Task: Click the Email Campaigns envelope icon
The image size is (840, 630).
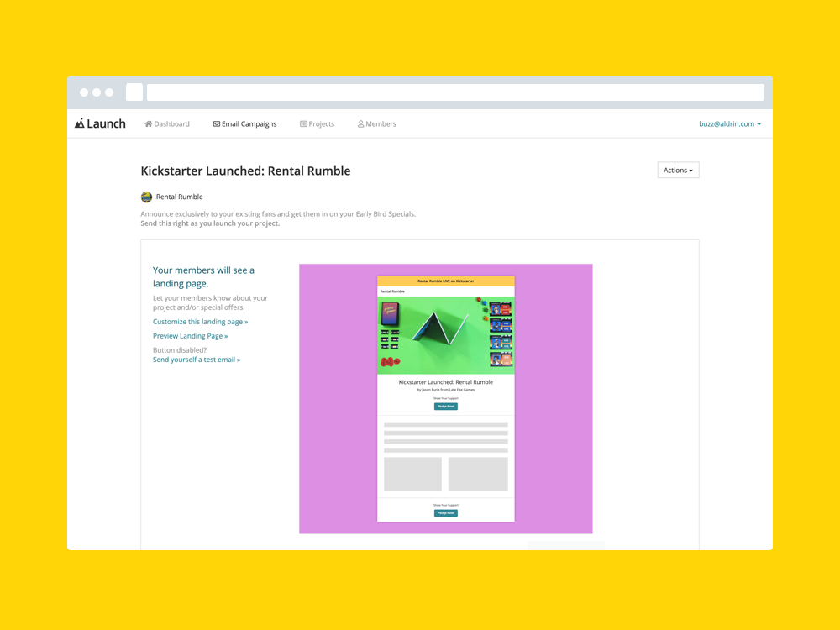Action: (x=217, y=123)
